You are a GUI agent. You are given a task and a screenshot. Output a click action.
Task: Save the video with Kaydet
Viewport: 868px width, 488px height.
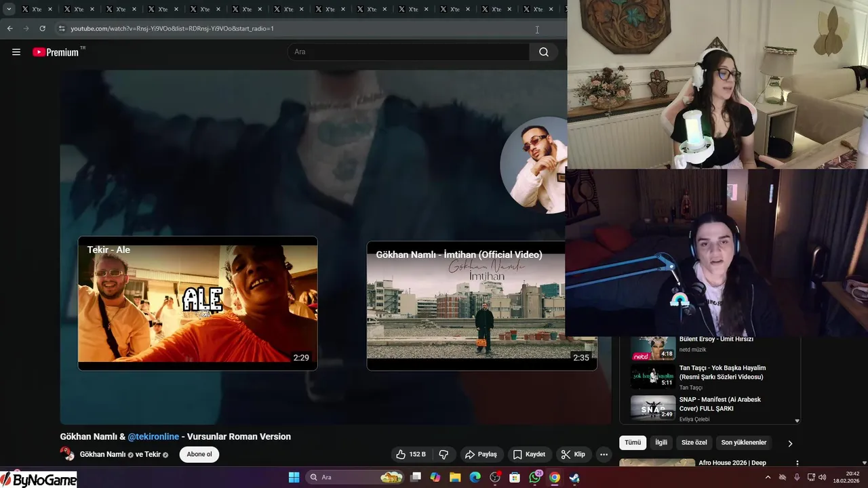pos(529,454)
